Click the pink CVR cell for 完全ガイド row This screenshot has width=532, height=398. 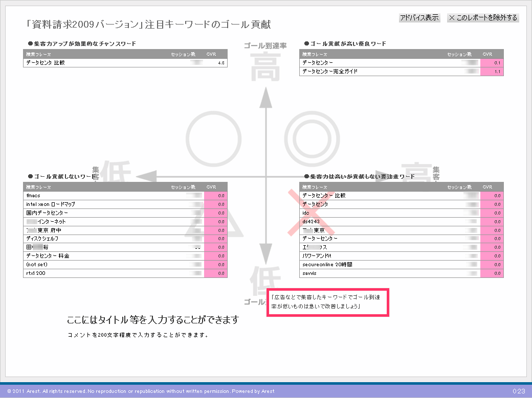tap(492, 72)
